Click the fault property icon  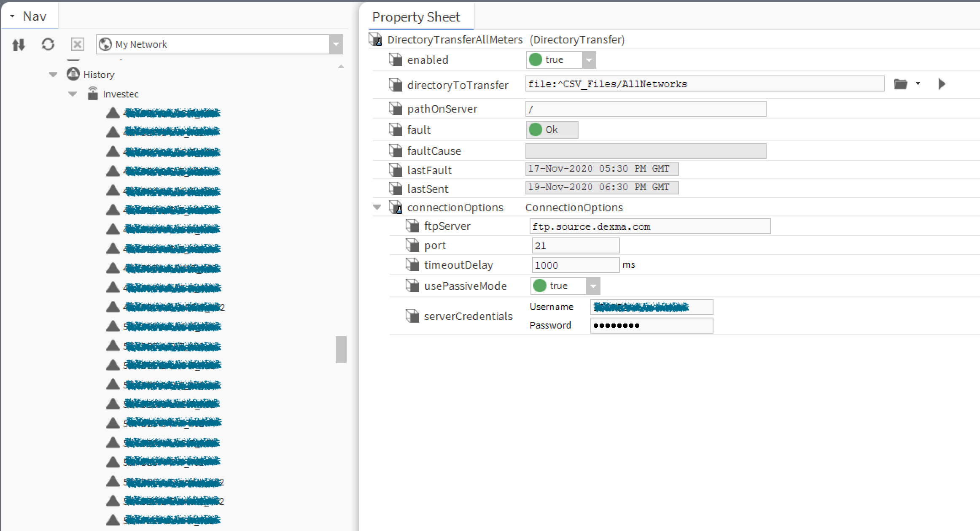[396, 129]
